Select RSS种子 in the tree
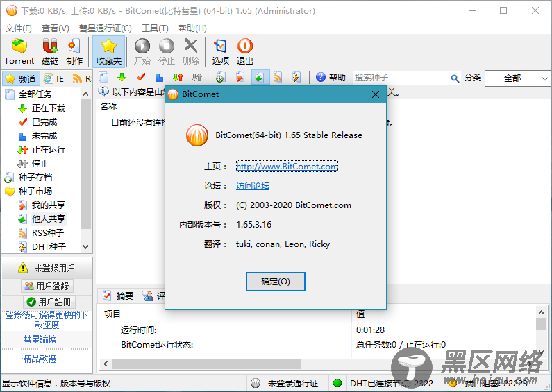The width and height of the screenshot is (552, 392). point(48,233)
